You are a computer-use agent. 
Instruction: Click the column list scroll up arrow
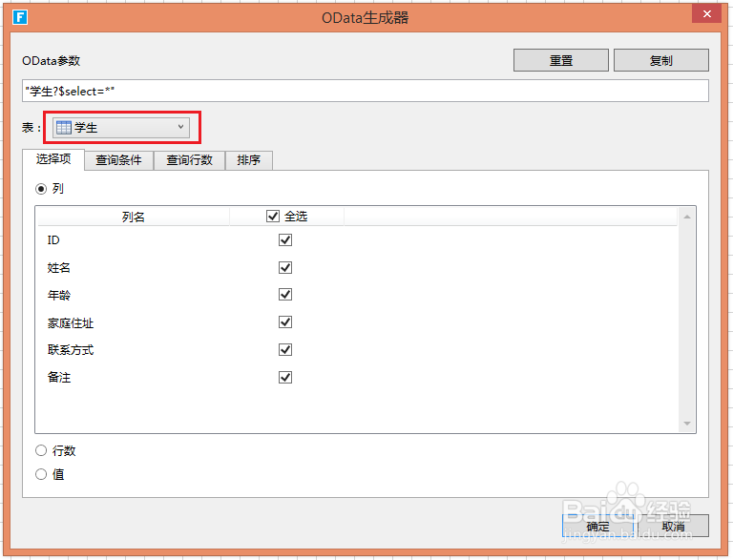(687, 217)
